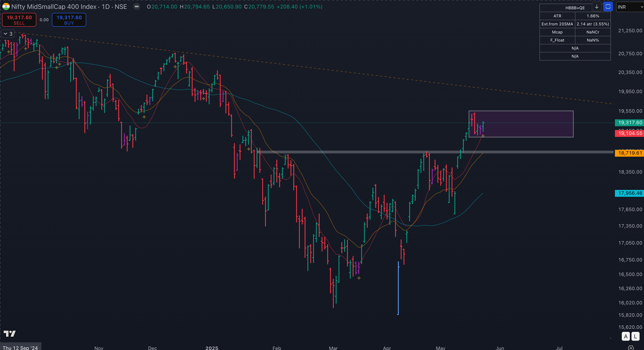Click the grey pill icon beside NSE
644x350 pixels.
137,6
